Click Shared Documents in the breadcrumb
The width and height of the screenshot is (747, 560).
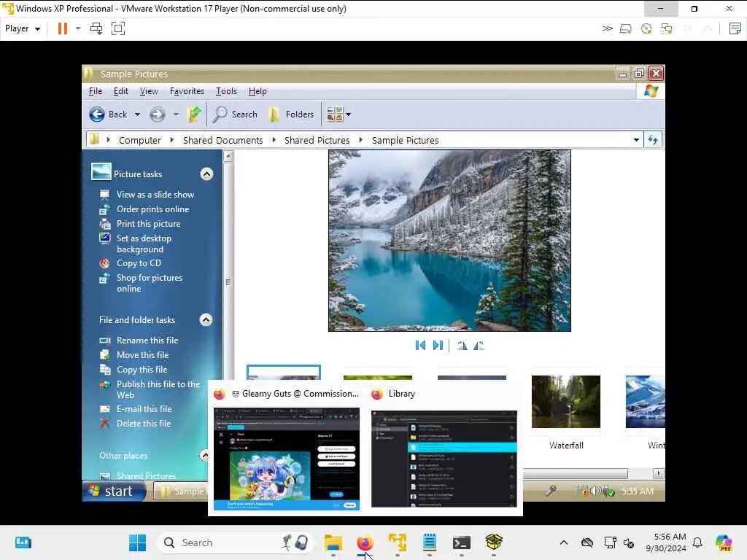[x=223, y=141]
